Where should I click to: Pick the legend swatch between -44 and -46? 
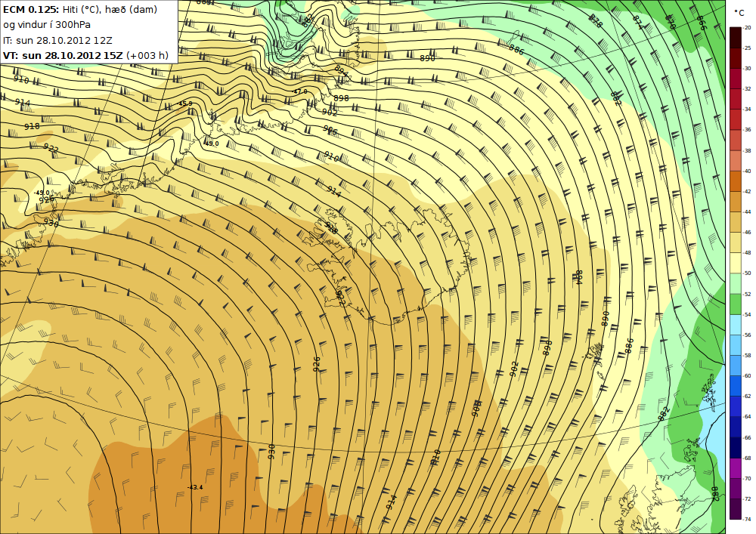pos(736,222)
